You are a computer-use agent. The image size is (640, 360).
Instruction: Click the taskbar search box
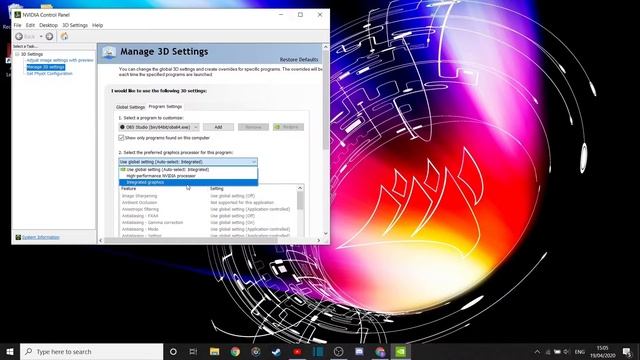point(91,351)
